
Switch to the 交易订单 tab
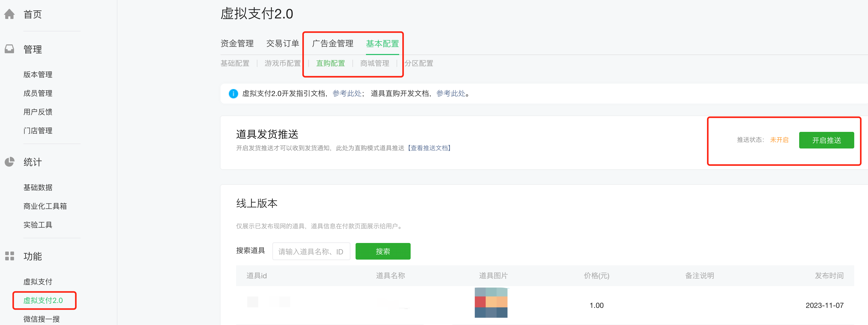282,43
